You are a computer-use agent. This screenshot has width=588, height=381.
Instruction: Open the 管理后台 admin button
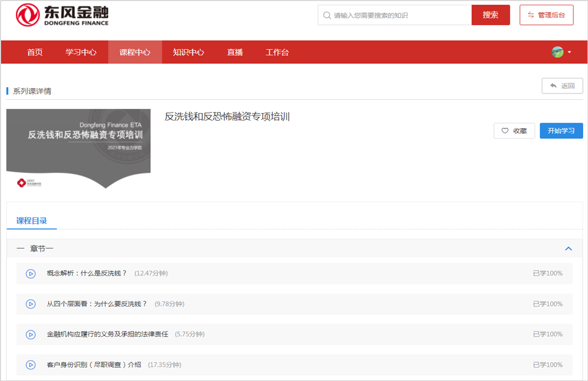point(546,15)
